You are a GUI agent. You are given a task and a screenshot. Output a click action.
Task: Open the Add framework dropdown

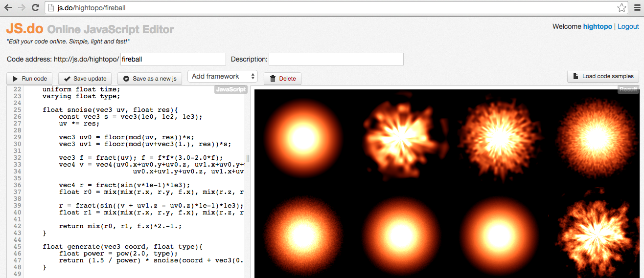pyautogui.click(x=223, y=76)
